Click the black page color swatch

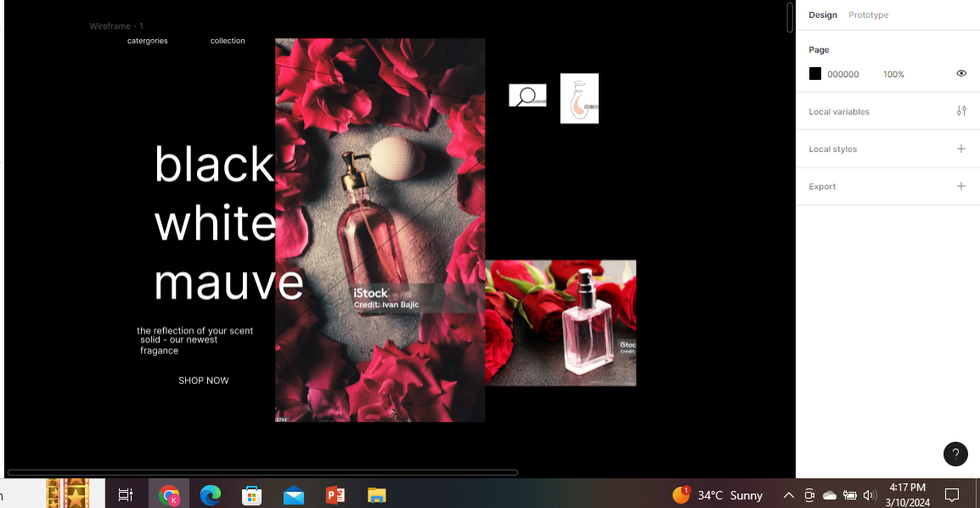pos(815,74)
